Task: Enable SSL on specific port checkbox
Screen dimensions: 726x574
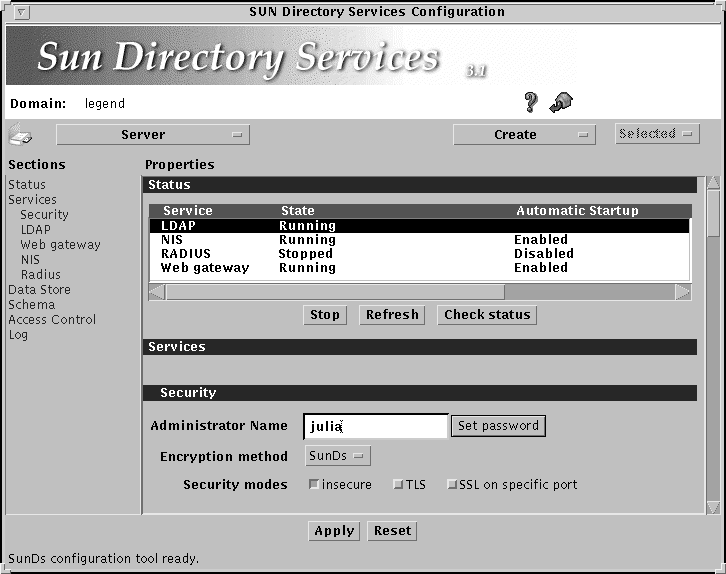Action: (x=452, y=485)
